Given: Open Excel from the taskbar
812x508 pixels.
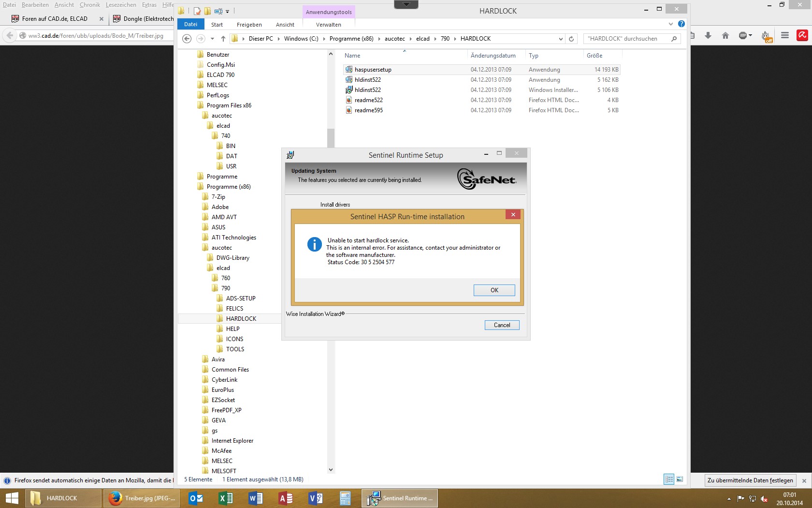Looking at the screenshot, I should (226, 498).
